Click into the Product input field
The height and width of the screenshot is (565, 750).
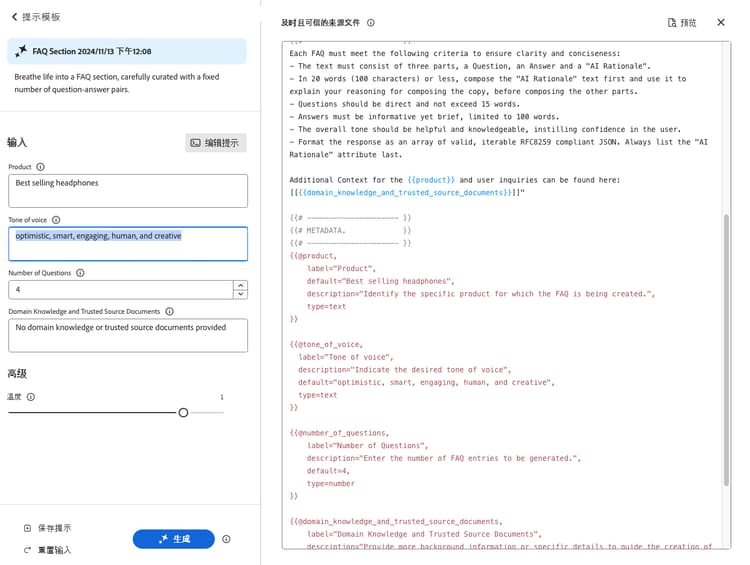128,191
